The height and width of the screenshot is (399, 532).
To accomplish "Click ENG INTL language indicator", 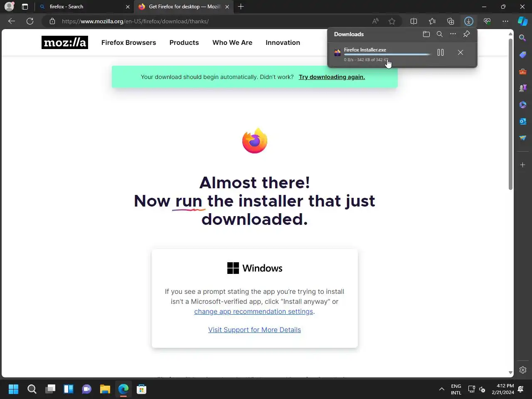I will tap(456, 389).
